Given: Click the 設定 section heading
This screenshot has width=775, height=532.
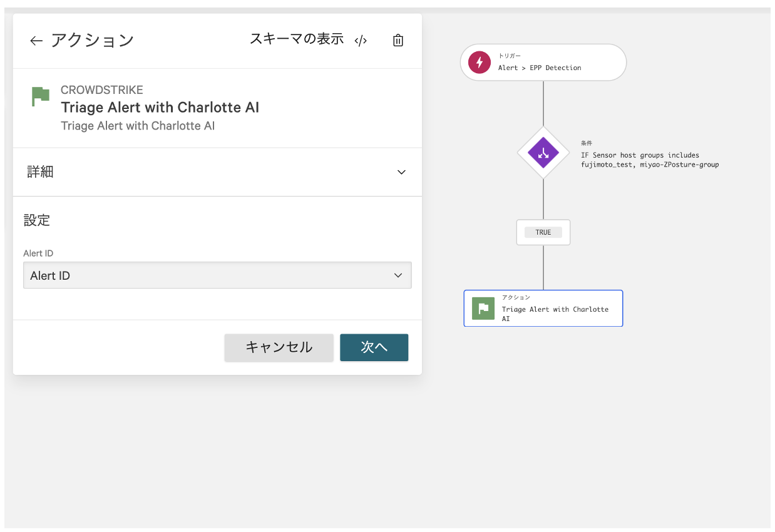Looking at the screenshot, I should click(x=37, y=220).
